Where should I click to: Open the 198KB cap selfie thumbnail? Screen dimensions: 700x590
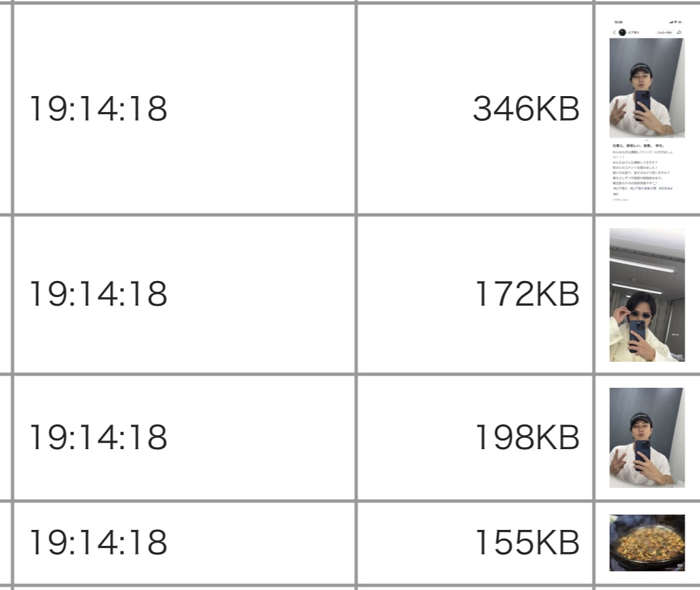tap(647, 438)
